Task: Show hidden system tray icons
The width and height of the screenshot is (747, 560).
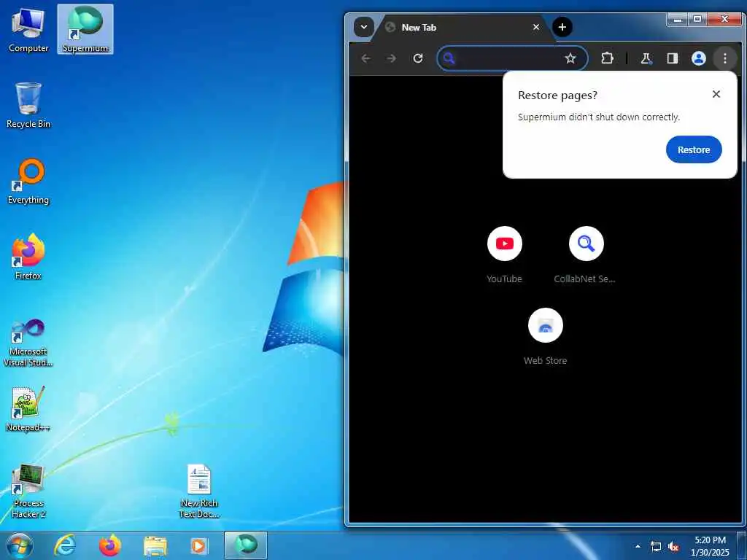Action: [x=638, y=546]
